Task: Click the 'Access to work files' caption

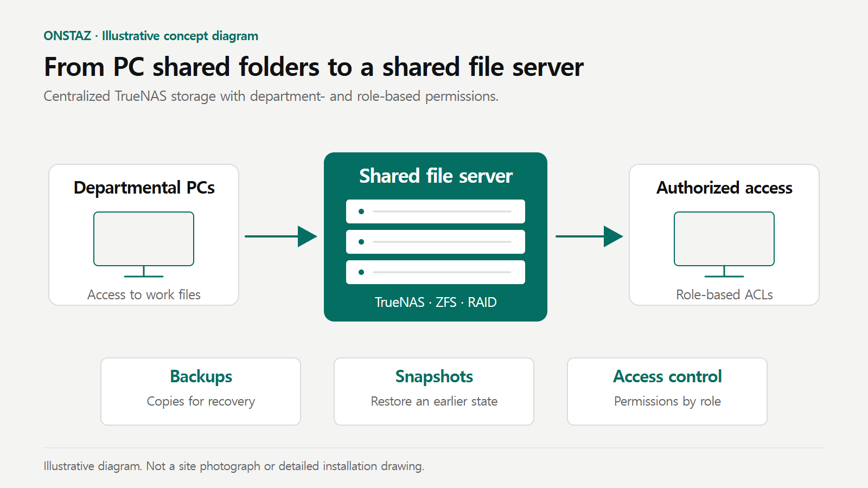Action: tap(144, 294)
